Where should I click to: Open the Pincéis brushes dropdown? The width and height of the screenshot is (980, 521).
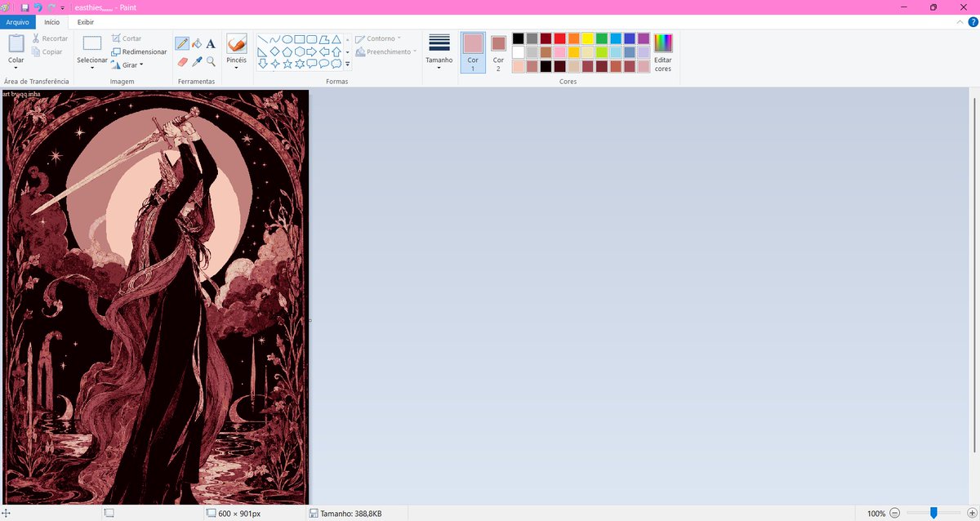coord(236,68)
